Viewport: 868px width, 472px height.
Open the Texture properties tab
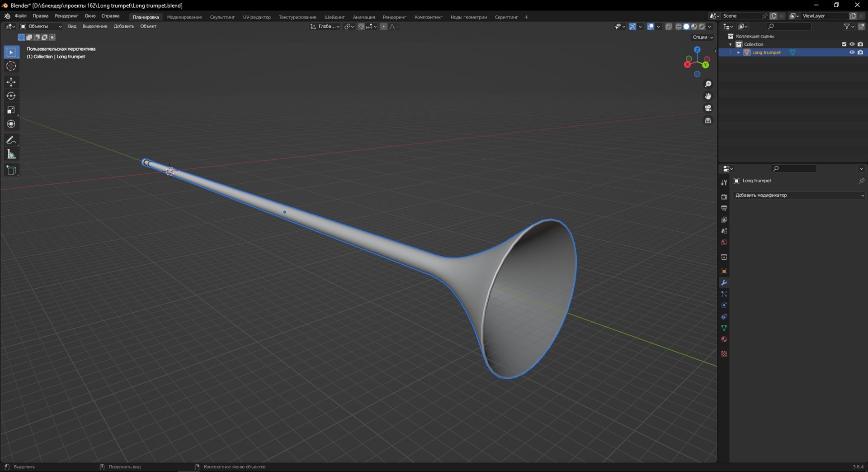pyautogui.click(x=724, y=353)
